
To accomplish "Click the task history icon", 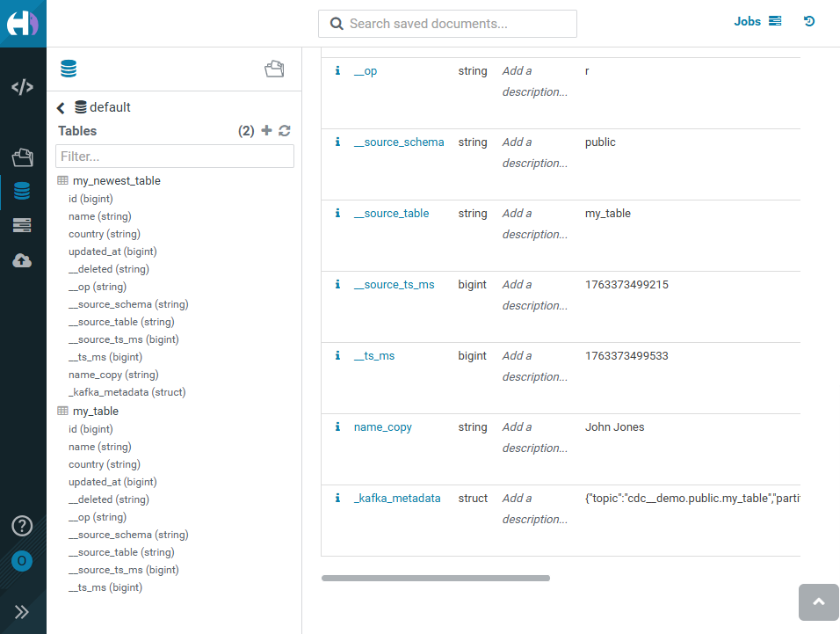I will click(x=809, y=21).
